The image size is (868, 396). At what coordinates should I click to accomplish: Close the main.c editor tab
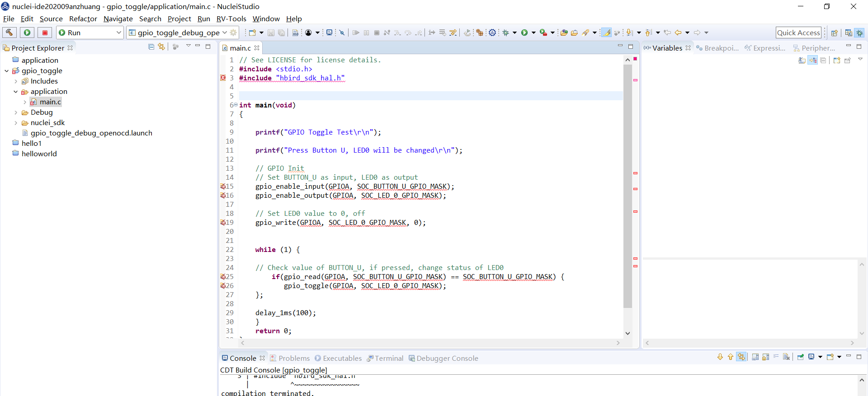click(x=257, y=48)
